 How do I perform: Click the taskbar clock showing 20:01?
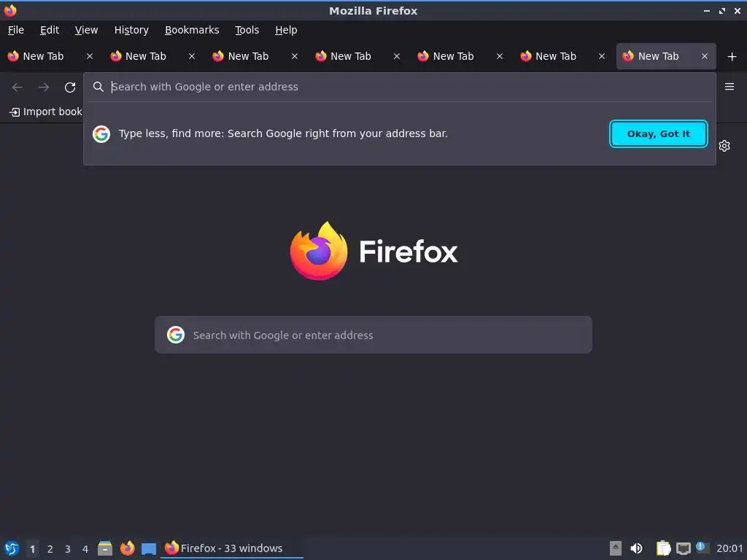[x=729, y=548]
